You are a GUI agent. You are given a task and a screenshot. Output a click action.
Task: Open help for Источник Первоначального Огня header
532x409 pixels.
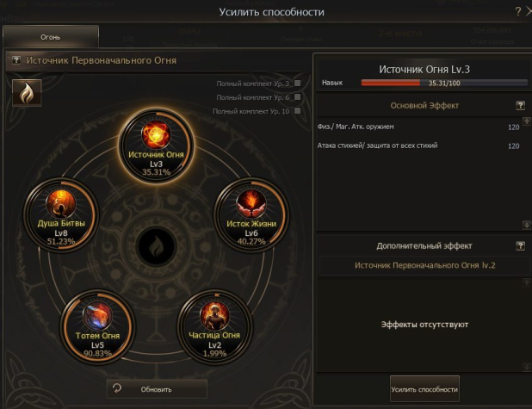click(16, 60)
